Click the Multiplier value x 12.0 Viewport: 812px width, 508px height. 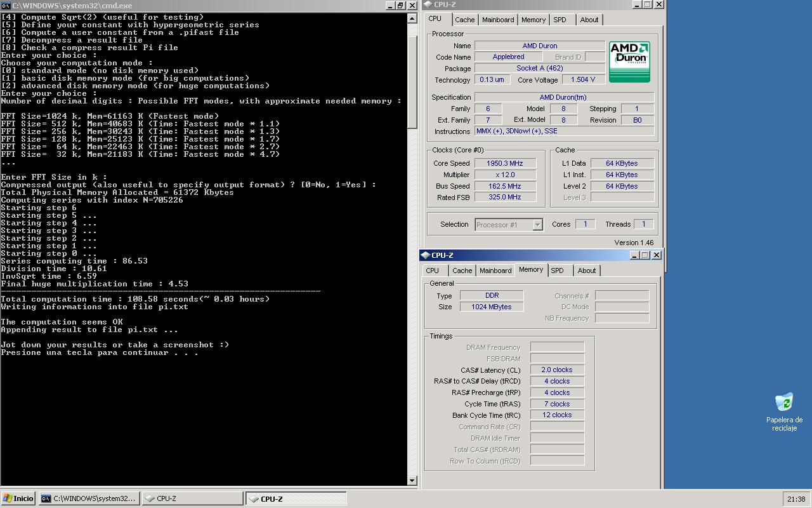505,175
